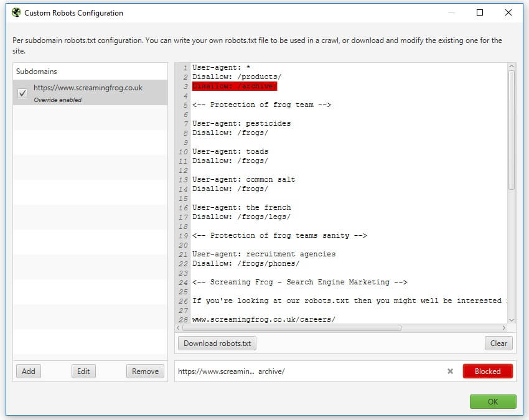Click the editor's vertical scrollbar up arrow
This screenshot has width=529, height=420.
(512, 67)
